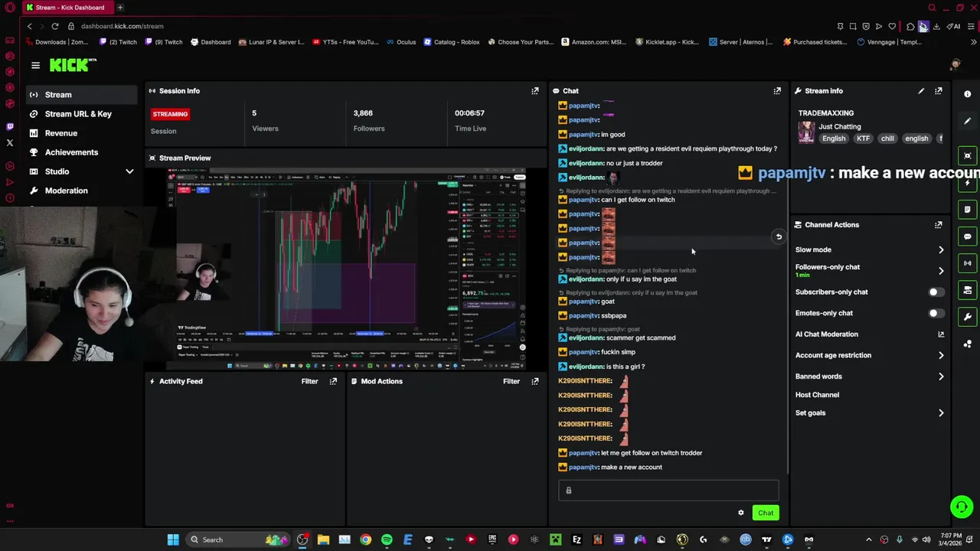Click the Stream Preview video thumbnail
The width and height of the screenshot is (980, 551).
click(x=347, y=269)
